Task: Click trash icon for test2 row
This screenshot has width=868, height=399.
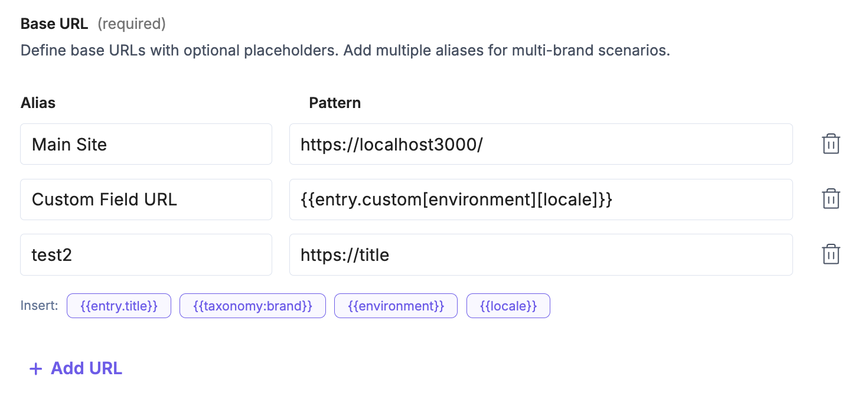Action: point(831,254)
